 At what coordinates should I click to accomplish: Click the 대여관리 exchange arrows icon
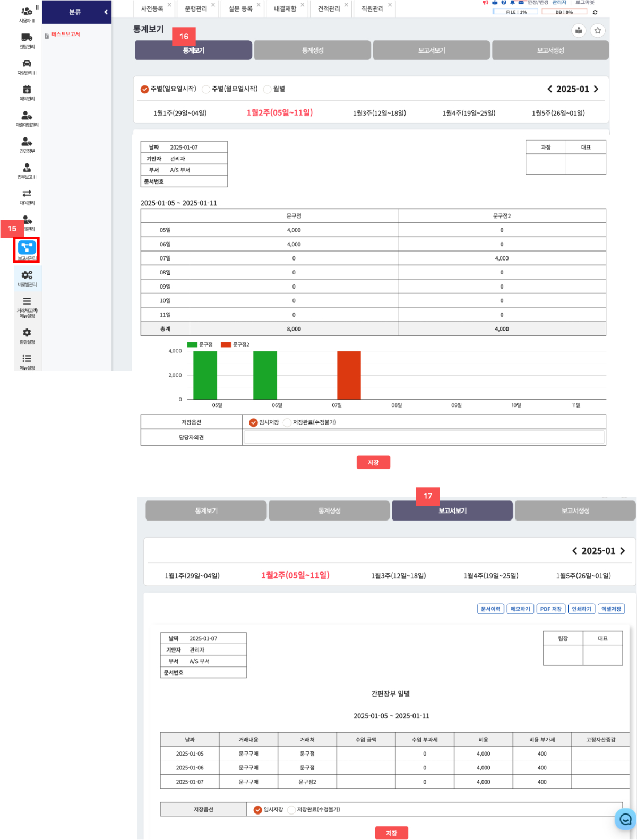point(27,194)
